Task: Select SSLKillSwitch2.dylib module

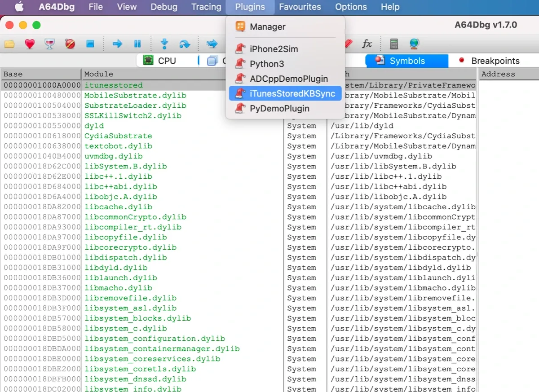Action: pos(133,115)
